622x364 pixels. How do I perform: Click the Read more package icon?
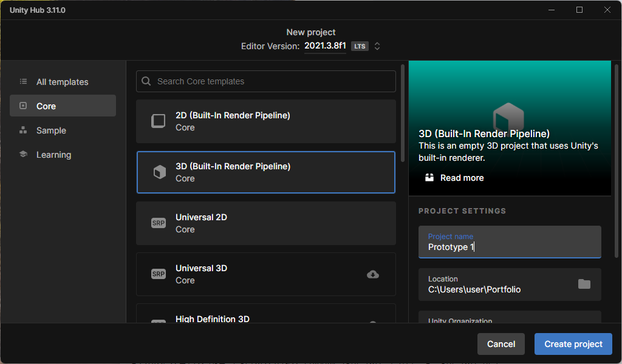click(429, 177)
